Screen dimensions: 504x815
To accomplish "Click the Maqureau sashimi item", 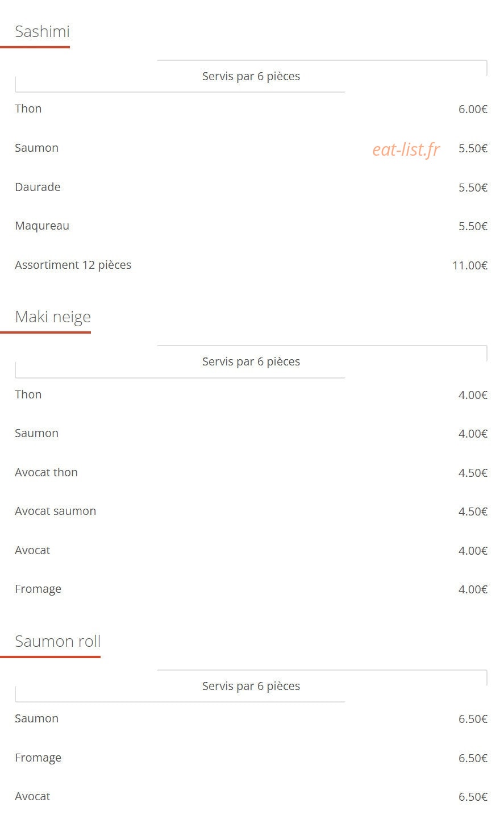I will [x=42, y=226].
